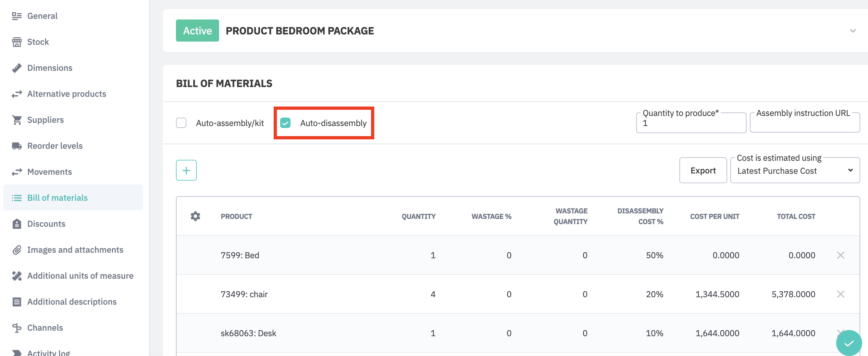The image size is (868, 356).
Task: Go to Images and attachments
Action: pos(75,249)
